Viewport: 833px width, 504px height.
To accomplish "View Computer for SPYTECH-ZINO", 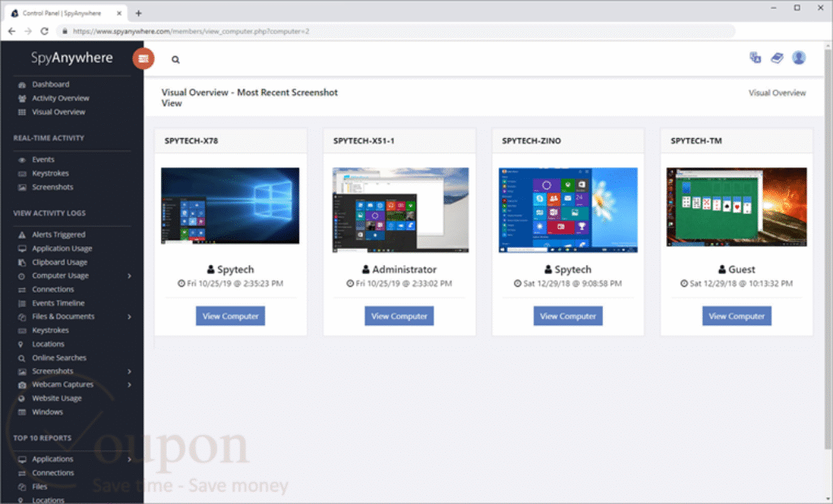I will (x=568, y=316).
